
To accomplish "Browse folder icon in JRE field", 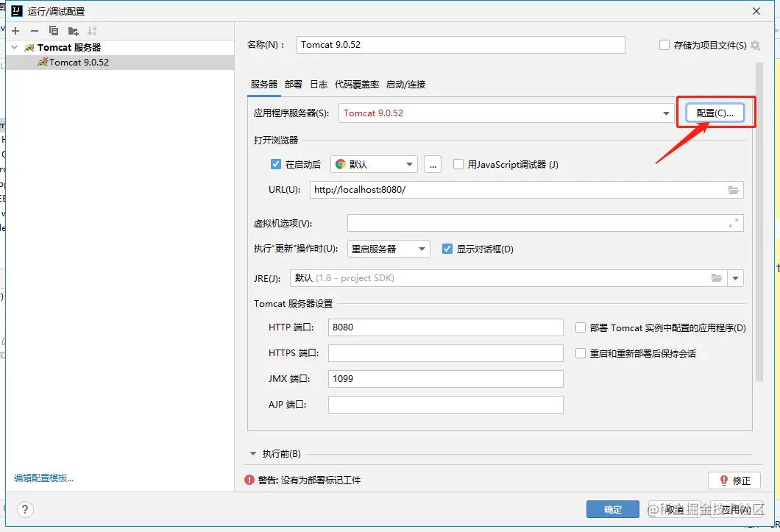I will tap(716, 278).
